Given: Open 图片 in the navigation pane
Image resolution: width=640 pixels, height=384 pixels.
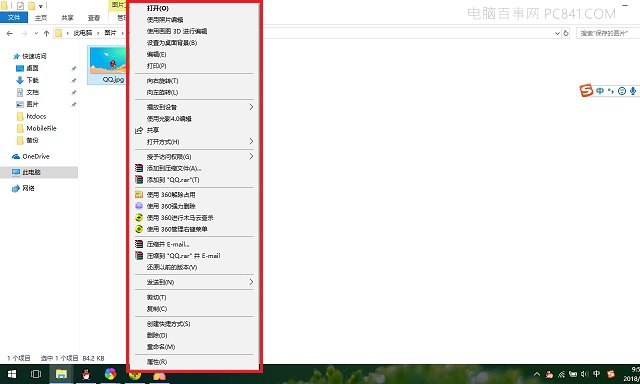Looking at the screenshot, I should [x=32, y=104].
